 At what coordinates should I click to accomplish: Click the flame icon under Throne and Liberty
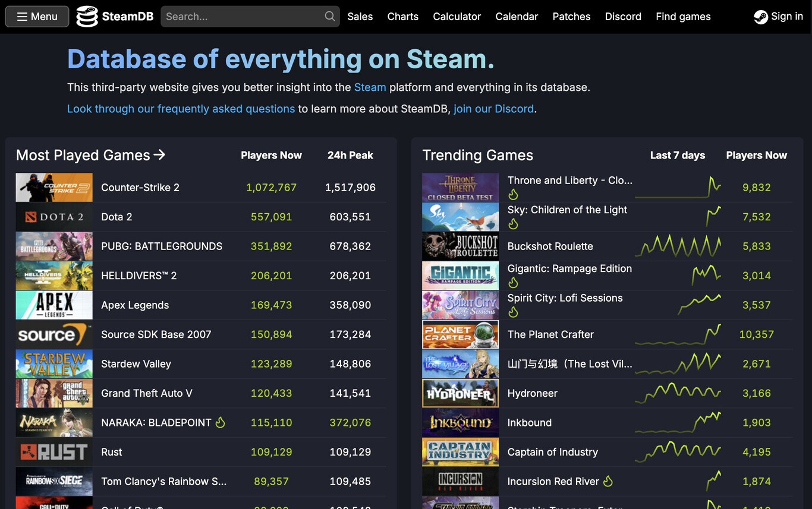coord(513,194)
